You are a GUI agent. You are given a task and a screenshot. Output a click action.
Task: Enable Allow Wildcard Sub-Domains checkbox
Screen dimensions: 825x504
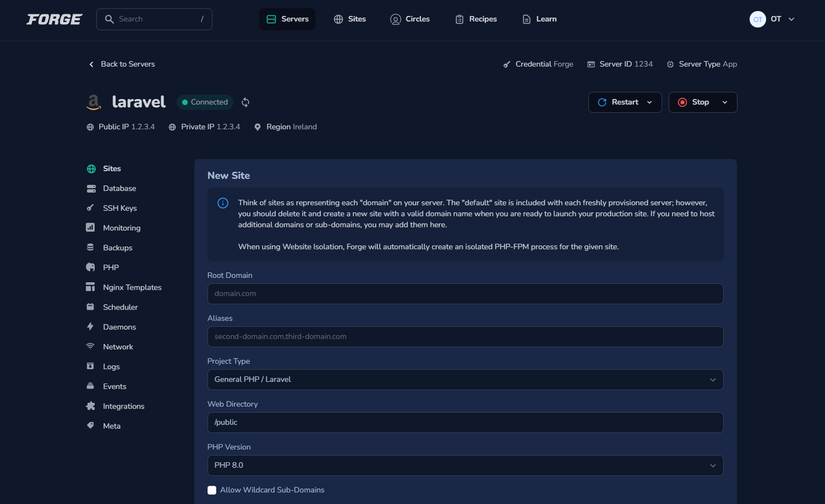tap(212, 490)
